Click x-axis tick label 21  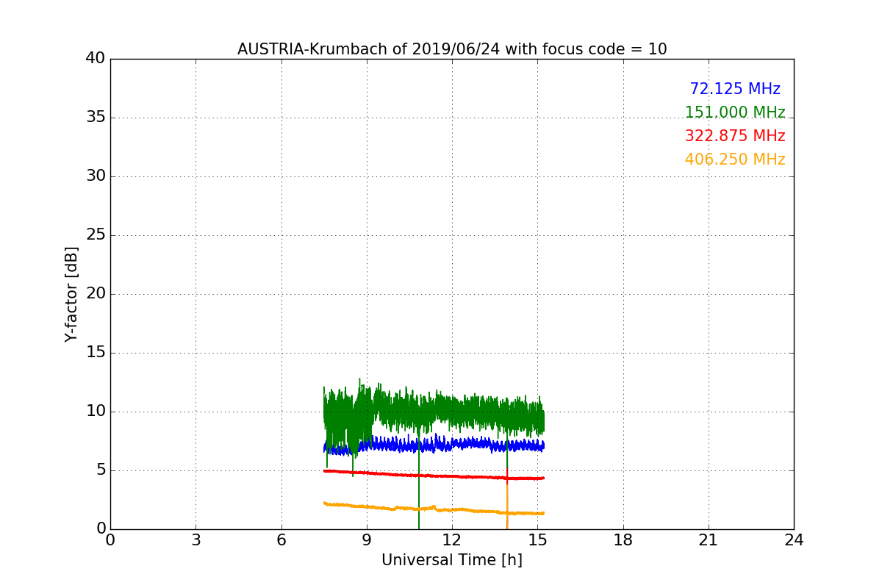pos(709,540)
